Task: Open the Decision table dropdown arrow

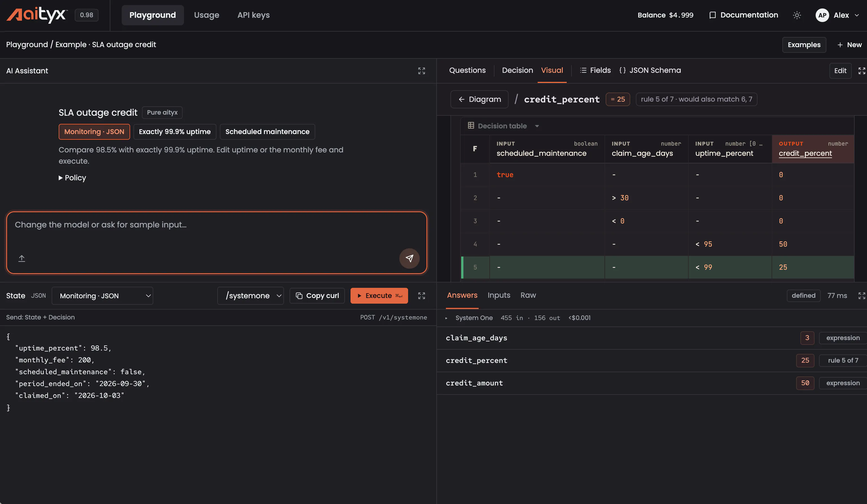Action: tap(537, 126)
